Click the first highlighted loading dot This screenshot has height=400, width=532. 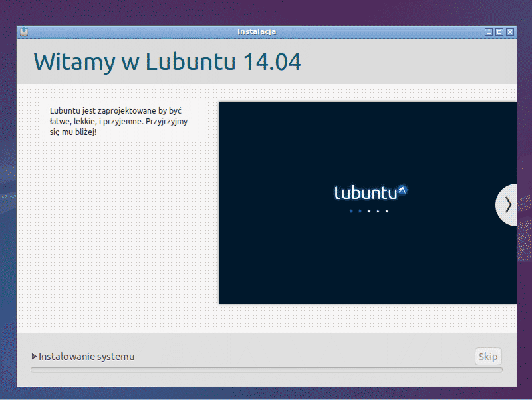[351, 211]
